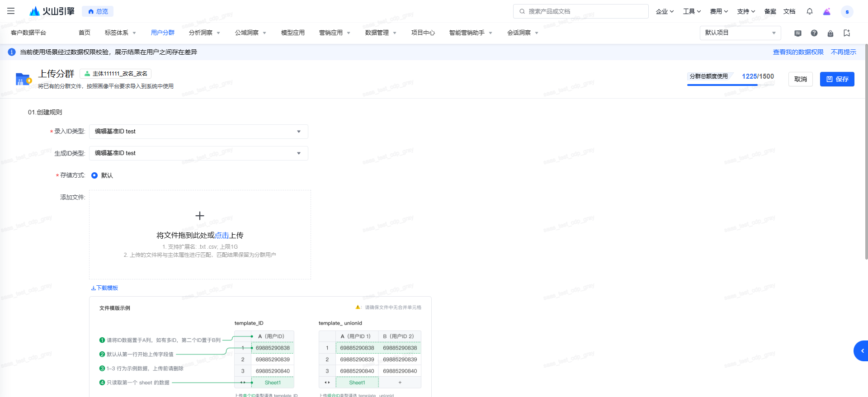This screenshot has width=868, height=397.
Task: Open the hamburger navigation menu
Action: [11, 11]
